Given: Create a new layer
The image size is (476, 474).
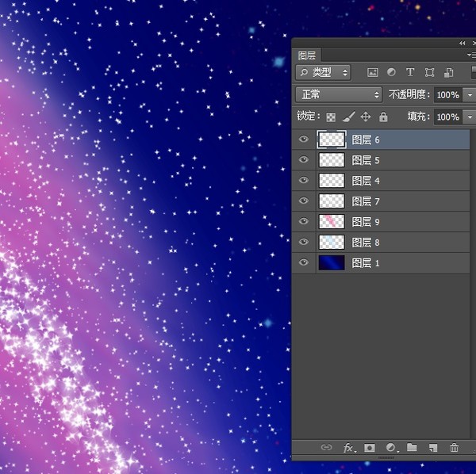Looking at the screenshot, I should pos(433,448).
